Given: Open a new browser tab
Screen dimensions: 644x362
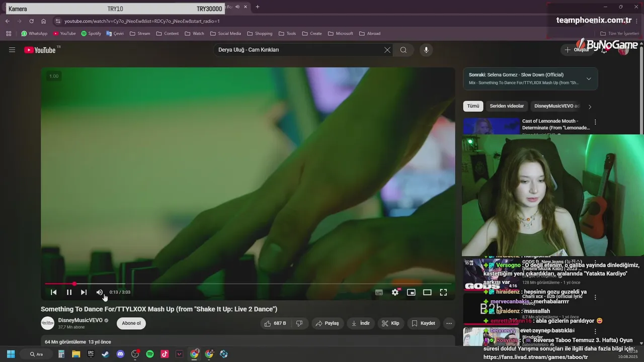Looking at the screenshot, I should tap(258, 7).
